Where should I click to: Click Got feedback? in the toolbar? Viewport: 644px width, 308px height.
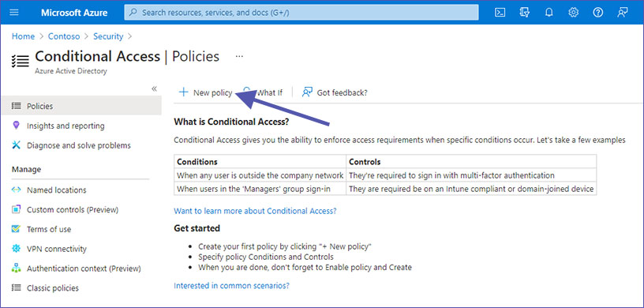pos(335,92)
